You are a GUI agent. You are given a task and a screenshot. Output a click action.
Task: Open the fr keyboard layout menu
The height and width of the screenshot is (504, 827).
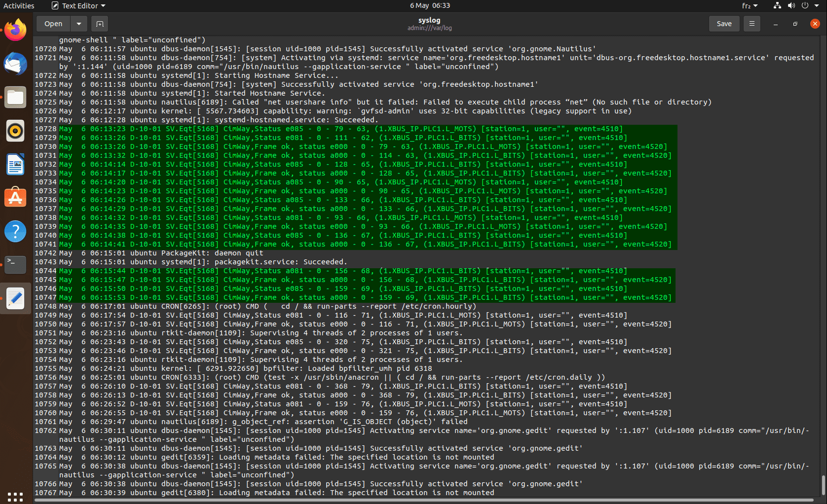[x=750, y=6]
